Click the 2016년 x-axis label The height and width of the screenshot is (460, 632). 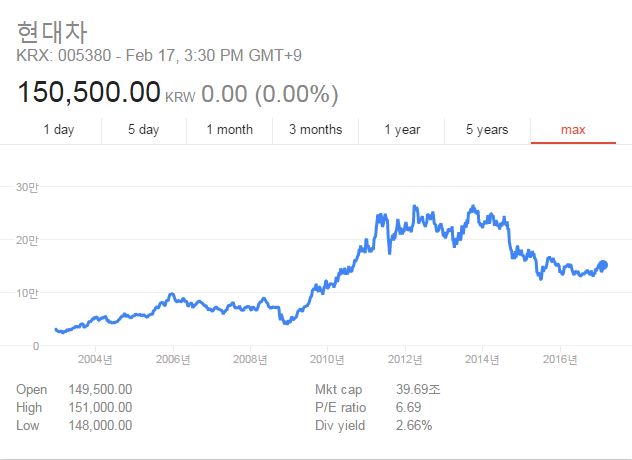[x=560, y=359]
